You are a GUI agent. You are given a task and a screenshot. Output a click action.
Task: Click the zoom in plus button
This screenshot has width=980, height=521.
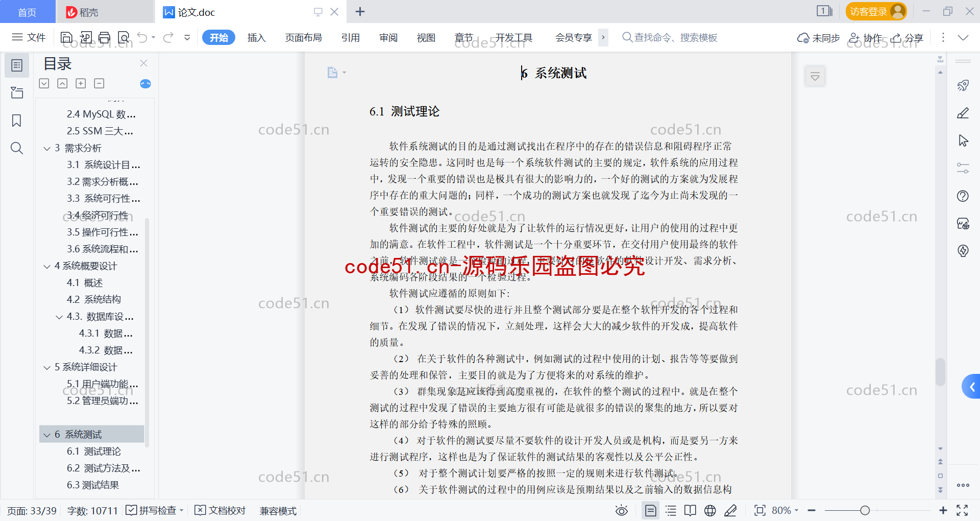point(943,510)
